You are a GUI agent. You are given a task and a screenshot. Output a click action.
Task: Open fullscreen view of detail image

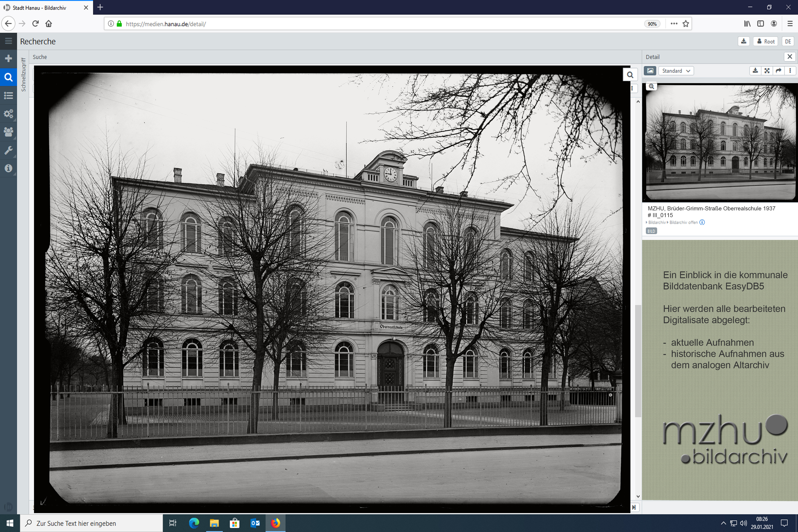pyautogui.click(x=767, y=70)
